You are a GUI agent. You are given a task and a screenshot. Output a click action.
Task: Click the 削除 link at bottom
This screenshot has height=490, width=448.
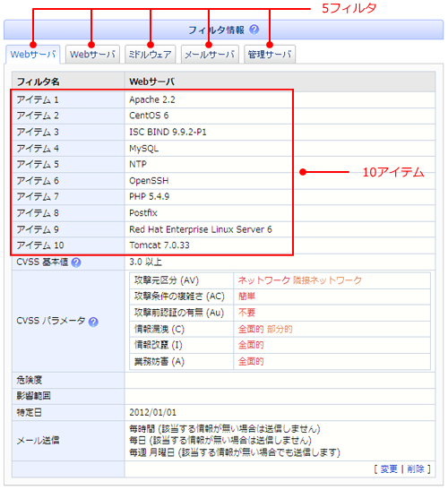(x=416, y=469)
